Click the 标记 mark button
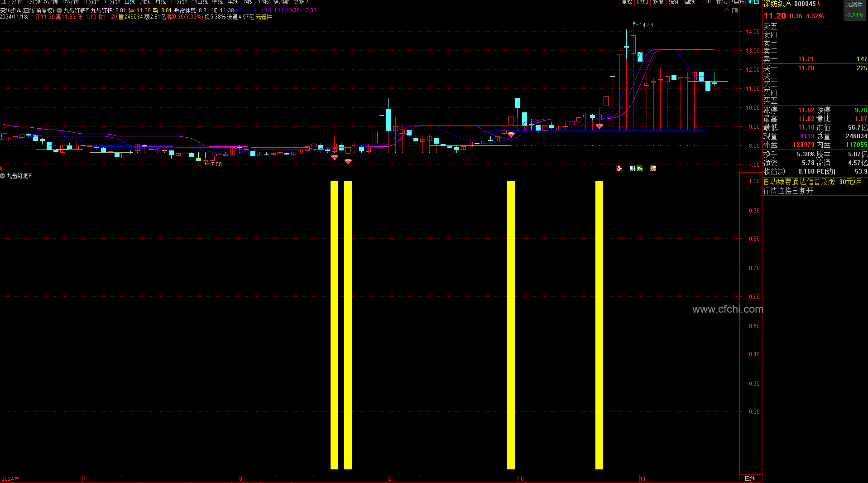Image resolution: width=868 pixels, height=483 pixels. (721, 2)
